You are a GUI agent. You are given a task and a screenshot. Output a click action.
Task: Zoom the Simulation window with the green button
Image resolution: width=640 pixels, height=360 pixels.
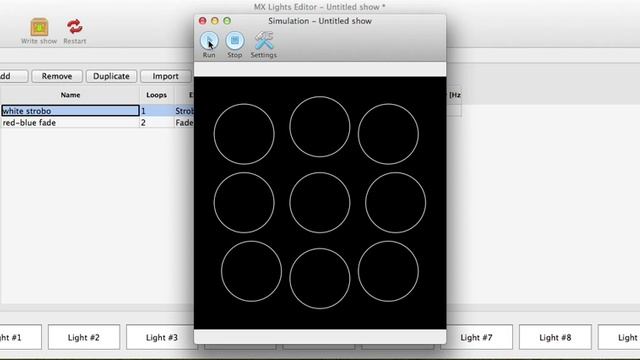coord(227,20)
